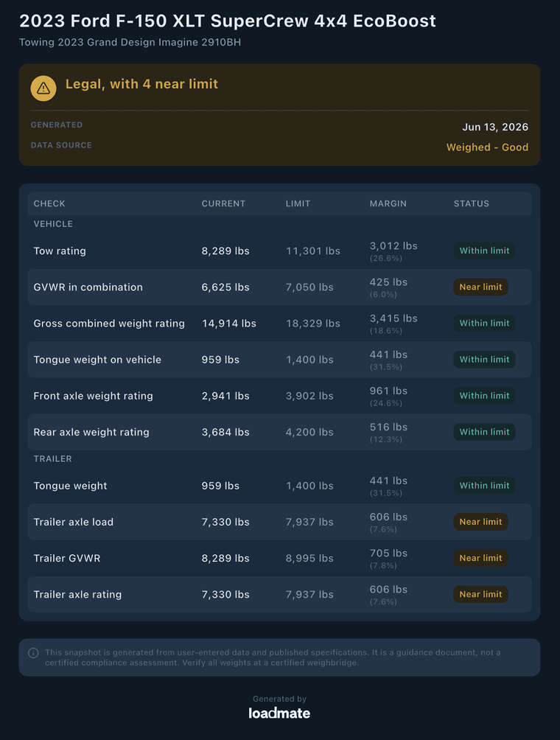Click Trailer GVWR 'Near limit' badge

click(x=480, y=558)
